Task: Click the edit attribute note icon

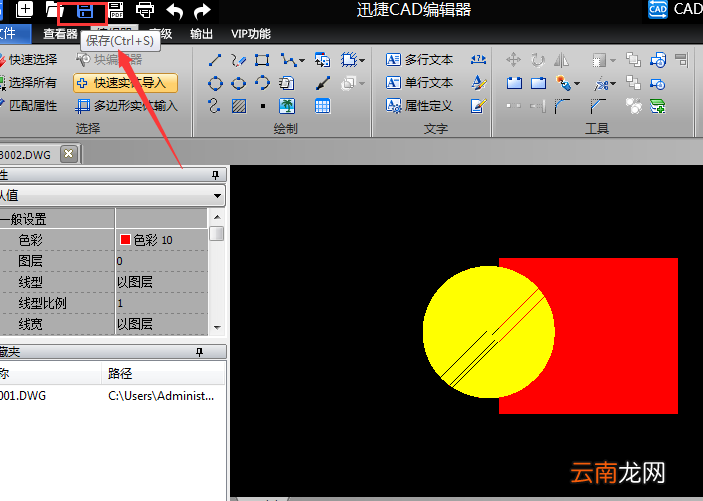Action: coord(478,106)
